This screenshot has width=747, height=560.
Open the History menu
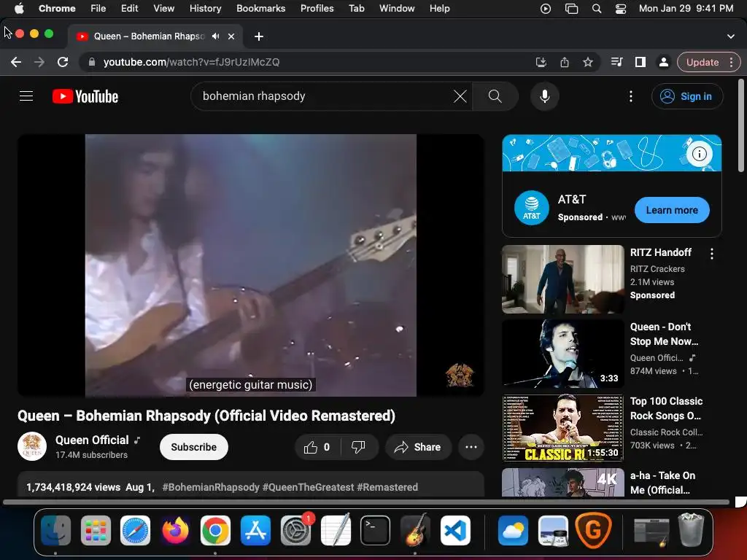pyautogui.click(x=205, y=9)
